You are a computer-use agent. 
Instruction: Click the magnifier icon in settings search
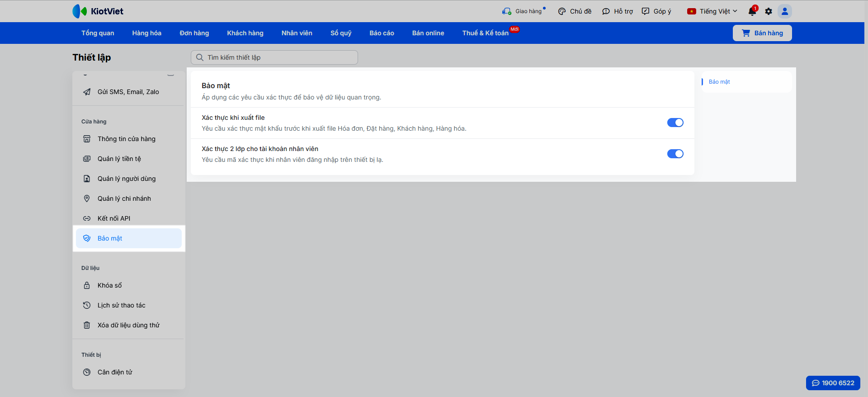pos(200,57)
